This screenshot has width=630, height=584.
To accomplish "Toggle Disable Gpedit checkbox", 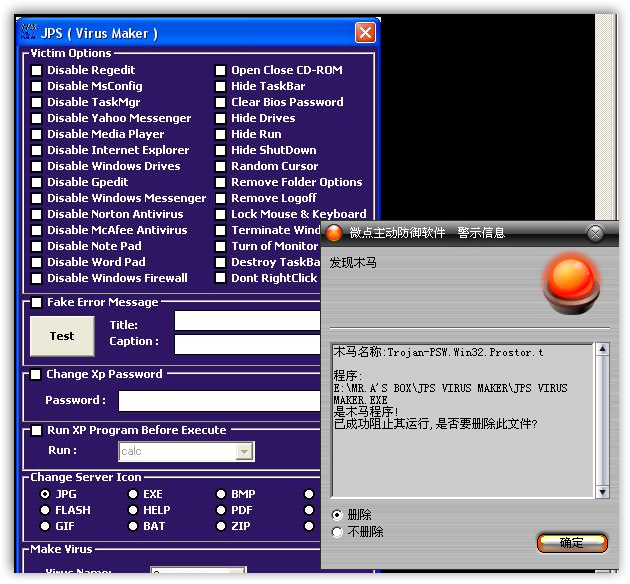I will 37,182.
